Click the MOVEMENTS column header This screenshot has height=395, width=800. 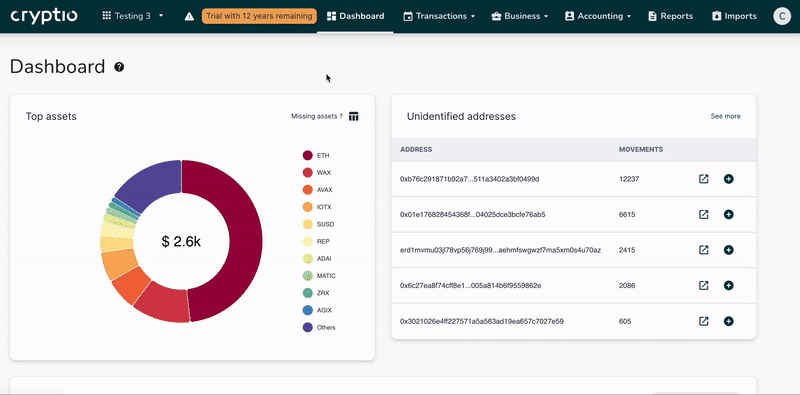click(x=641, y=150)
